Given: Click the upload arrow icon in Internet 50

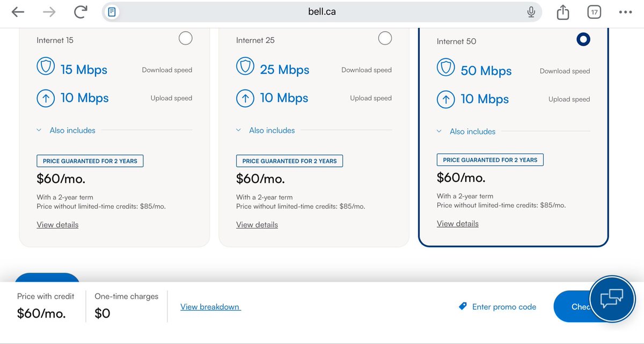Looking at the screenshot, I should [445, 99].
